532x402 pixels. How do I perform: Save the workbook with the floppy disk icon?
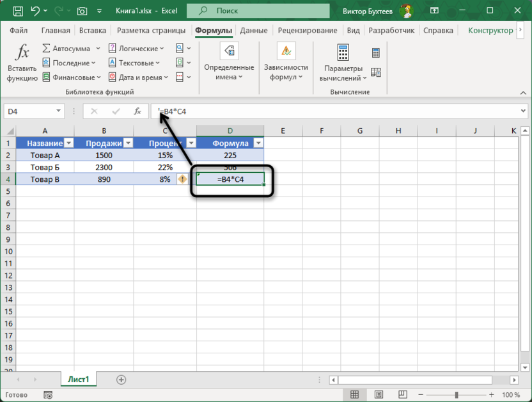[x=17, y=11]
